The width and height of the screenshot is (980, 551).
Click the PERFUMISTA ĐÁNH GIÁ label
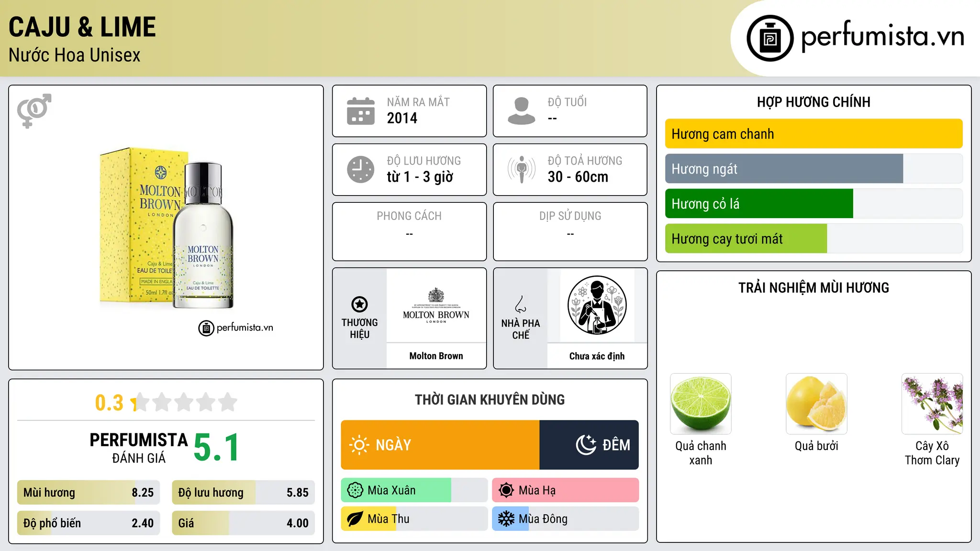[139, 448]
